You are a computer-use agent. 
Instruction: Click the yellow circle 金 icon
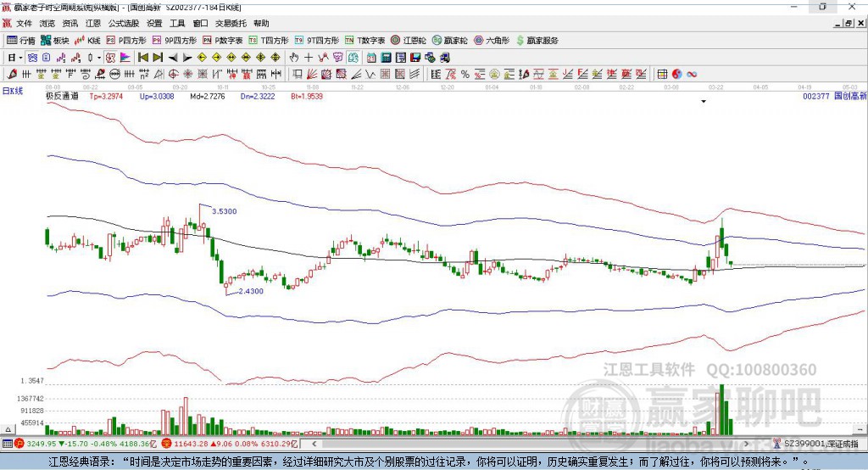tap(494, 75)
